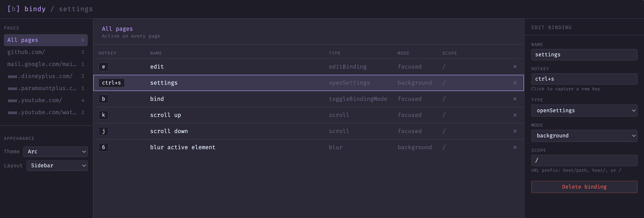Open the Theme dropdown showing Arc
The height and width of the screenshot is (218, 644).
click(55, 152)
